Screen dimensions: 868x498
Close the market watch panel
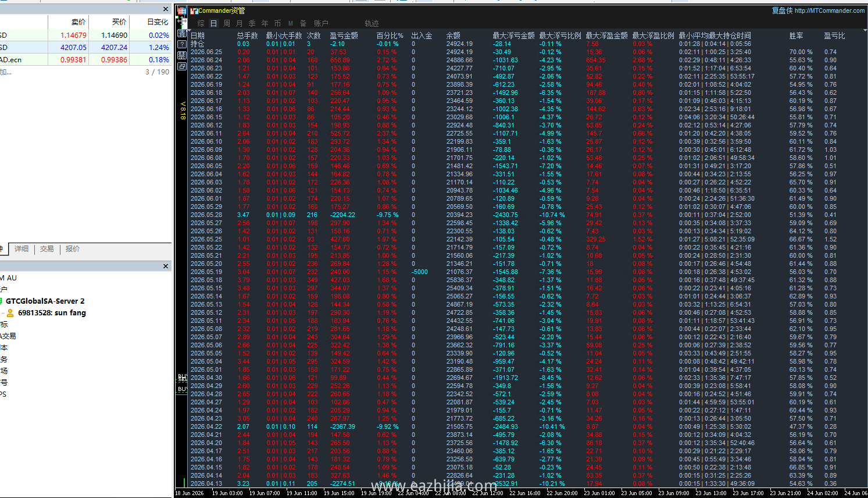coord(166,9)
